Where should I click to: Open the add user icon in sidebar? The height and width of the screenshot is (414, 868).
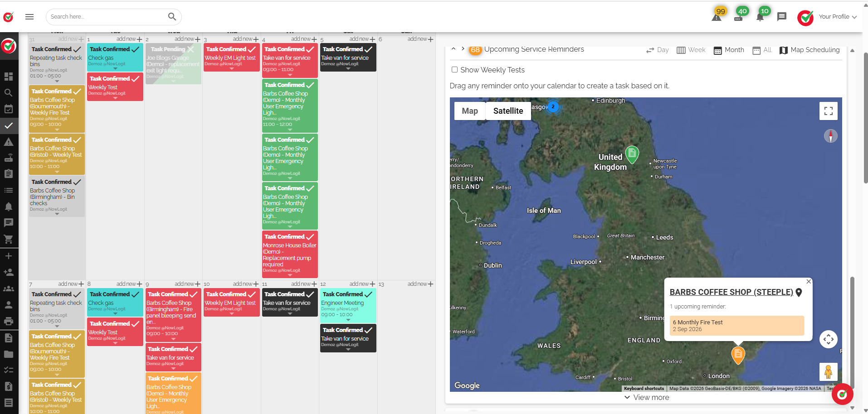click(x=9, y=272)
